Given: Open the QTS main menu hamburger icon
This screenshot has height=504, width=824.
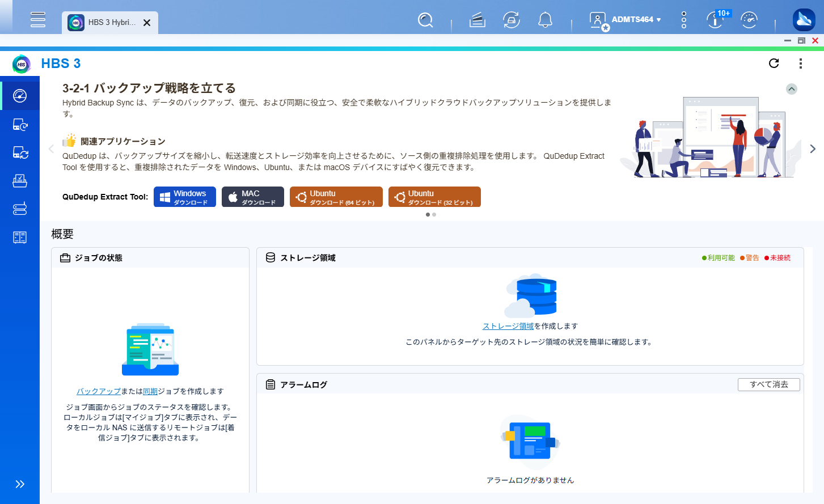Looking at the screenshot, I should [38, 19].
